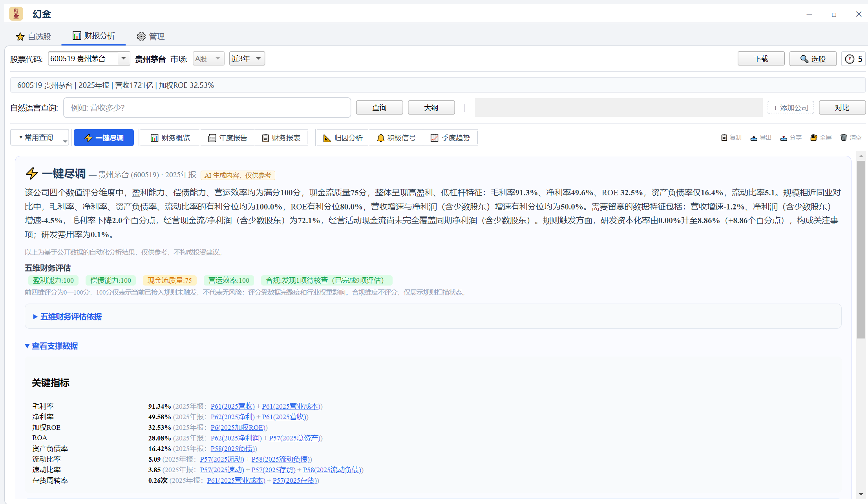Open 财务报表 toolbar item

click(281, 138)
